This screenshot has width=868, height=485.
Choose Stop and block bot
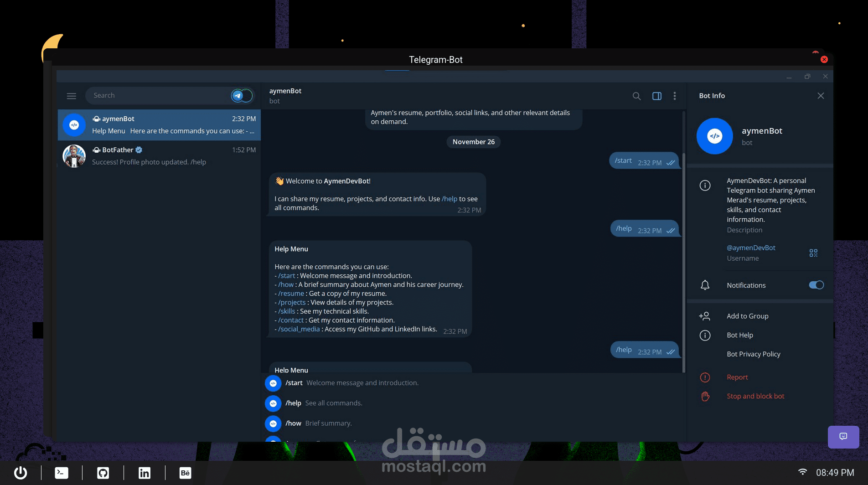[755, 397]
